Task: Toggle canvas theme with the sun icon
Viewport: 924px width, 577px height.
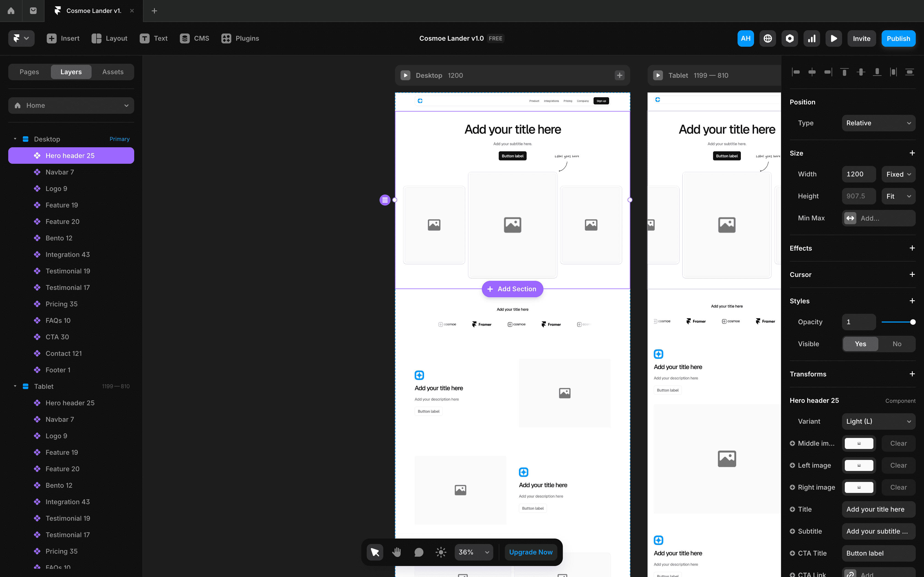Action: point(441,552)
